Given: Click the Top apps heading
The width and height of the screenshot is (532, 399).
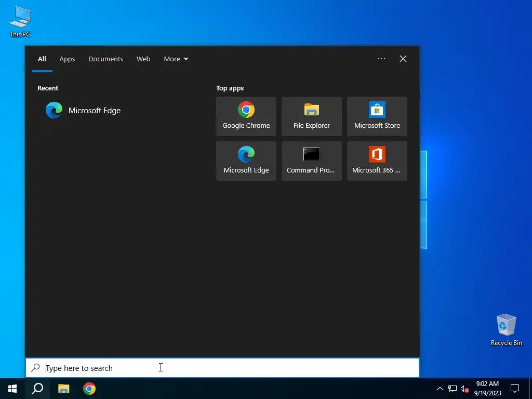Looking at the screenshot, I should click(x=230, y=88).
